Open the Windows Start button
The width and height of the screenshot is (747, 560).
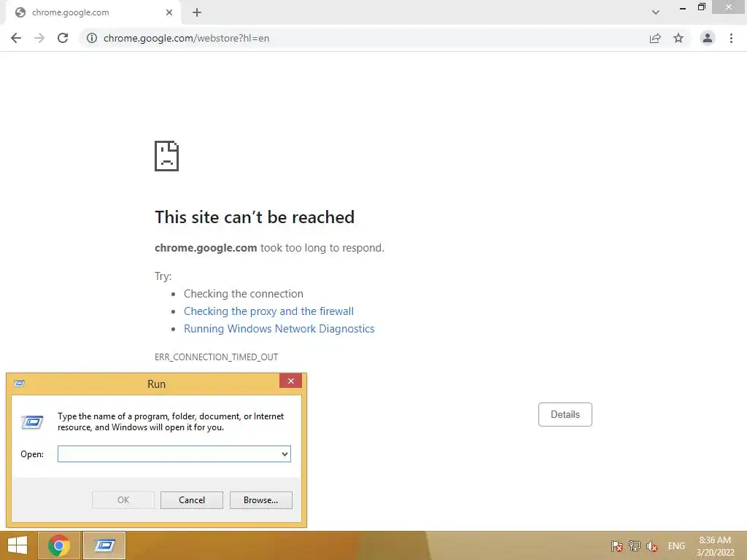(18, 545)
